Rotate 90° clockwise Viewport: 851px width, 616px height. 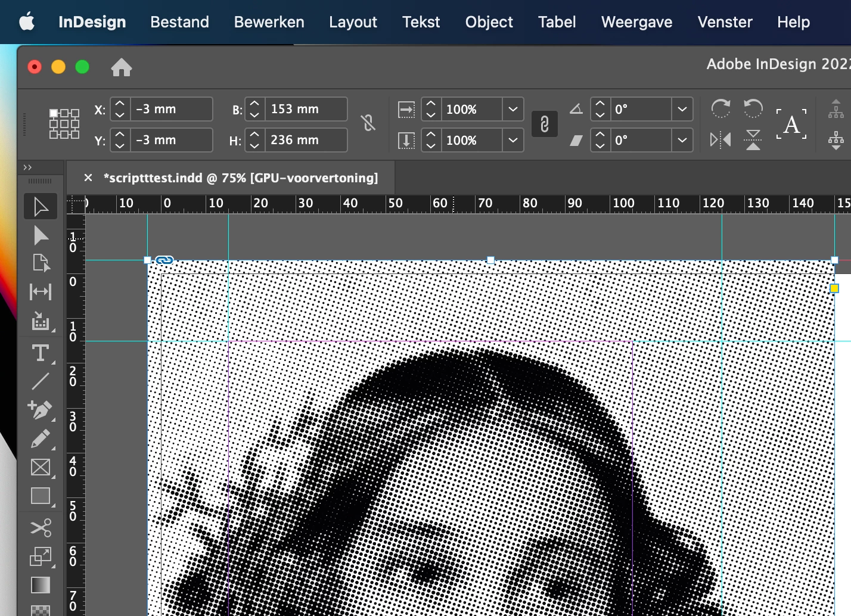720,108
